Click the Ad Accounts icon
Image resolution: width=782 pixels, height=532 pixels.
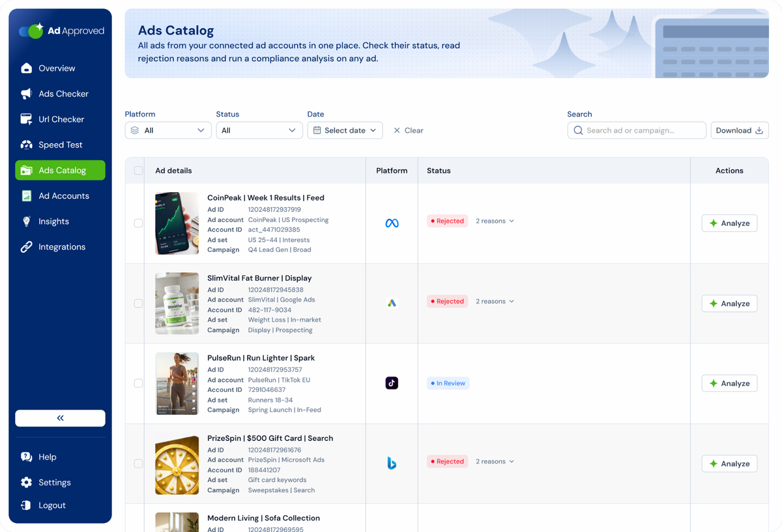pyautogui.click(x=26, y=196)
